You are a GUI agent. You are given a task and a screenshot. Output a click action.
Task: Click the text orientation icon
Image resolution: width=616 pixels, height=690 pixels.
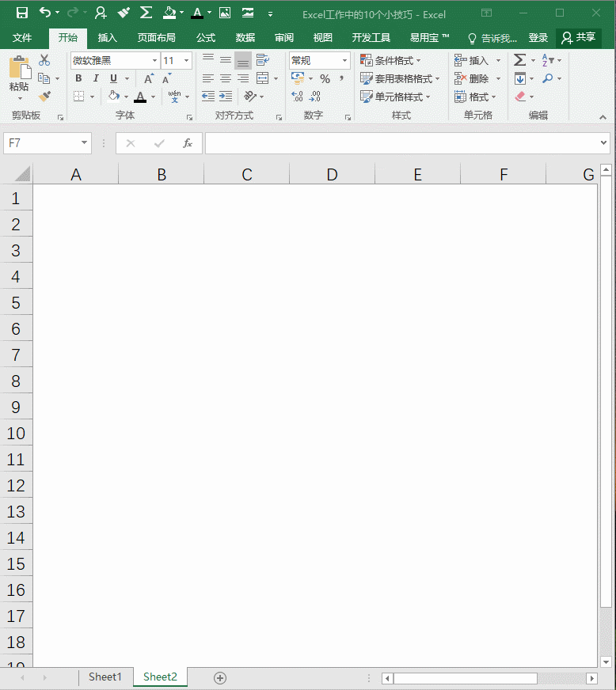click(x=250, y=96)
